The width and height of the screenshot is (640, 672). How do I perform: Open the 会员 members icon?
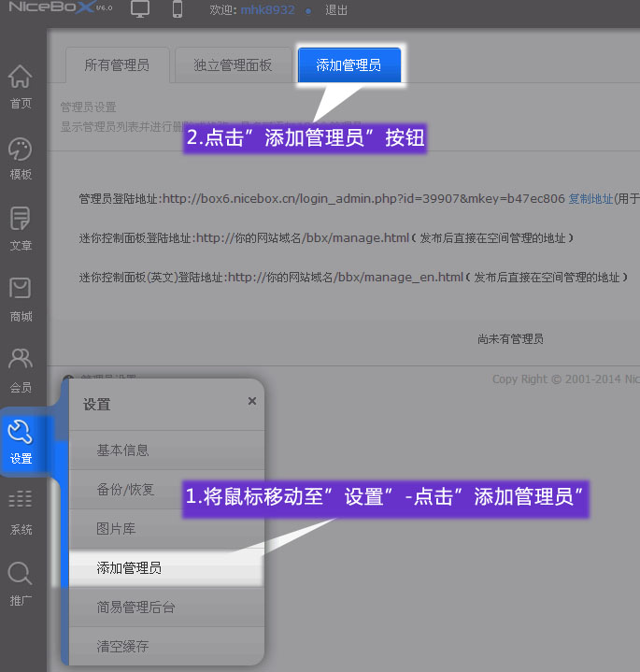coord(21,361)
